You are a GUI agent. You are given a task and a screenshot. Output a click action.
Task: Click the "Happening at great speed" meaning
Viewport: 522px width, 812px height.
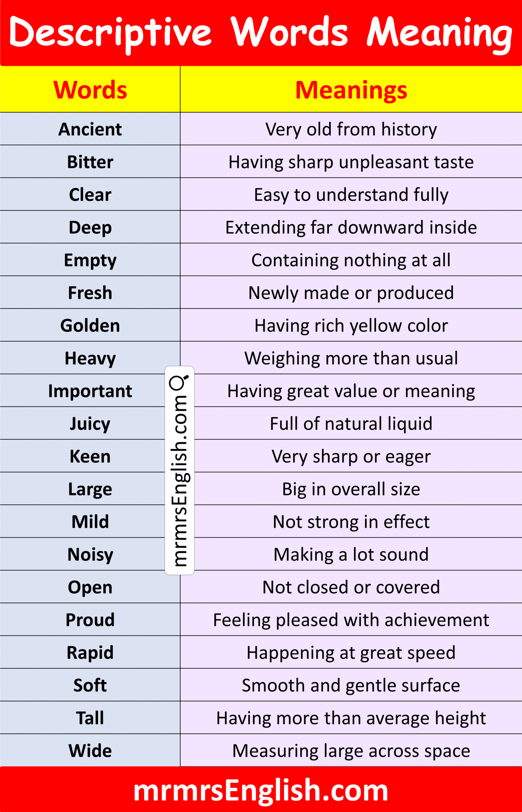click(351, 653)
